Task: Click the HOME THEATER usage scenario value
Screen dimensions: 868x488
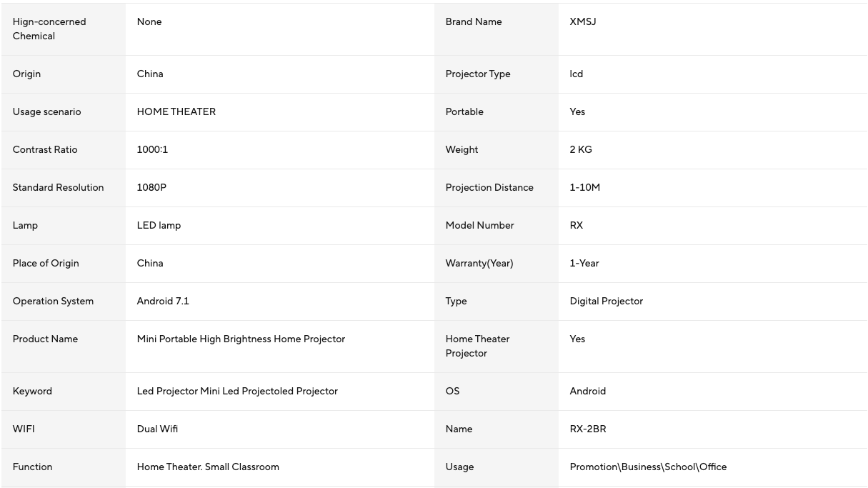Action: tap(176, 111)
